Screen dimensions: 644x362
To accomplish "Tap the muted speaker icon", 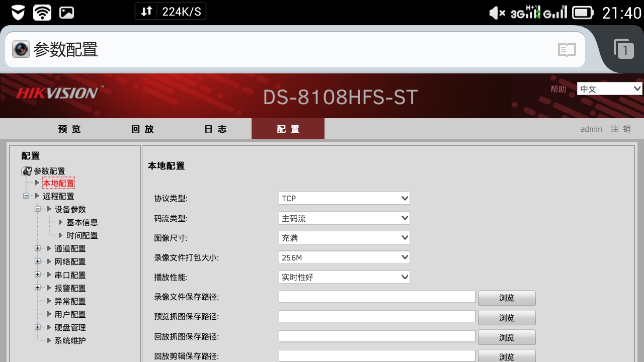I will (497, 13).
